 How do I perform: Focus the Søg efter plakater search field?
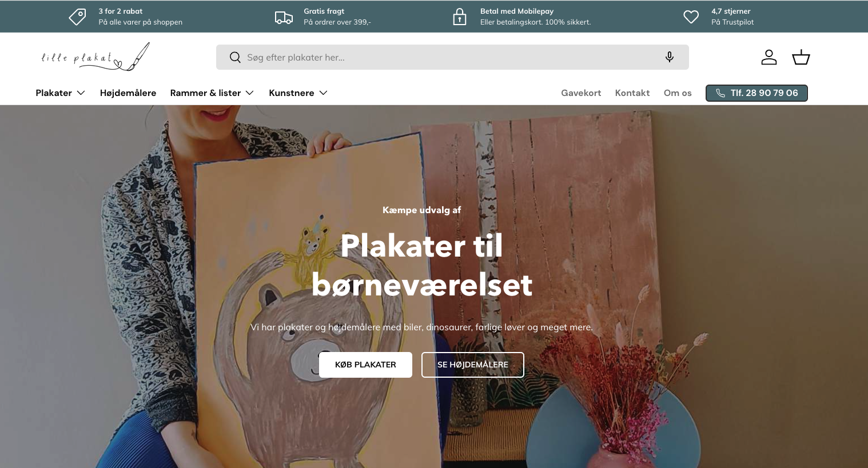452,57
